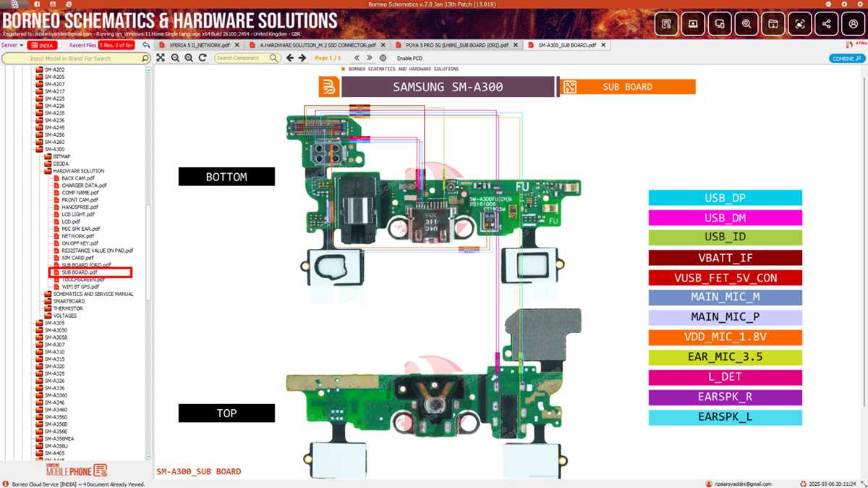Open the location search magnifier icon
Screen dimensions: 868x488
(746, 24)
